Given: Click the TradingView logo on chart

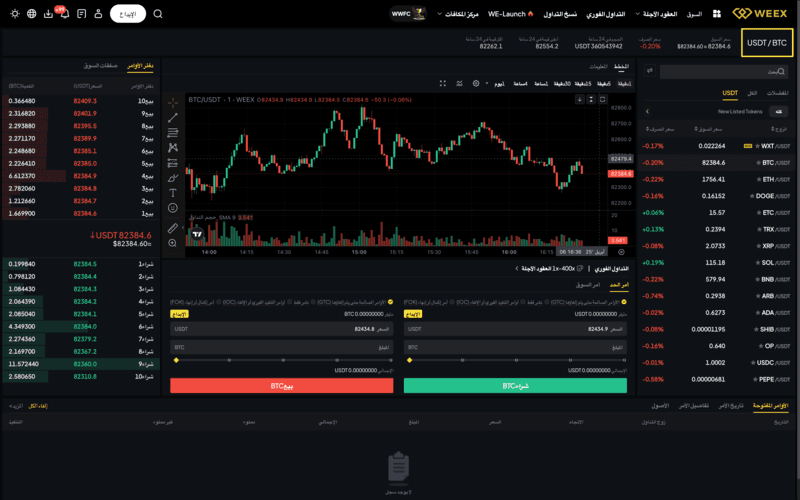Looking at the screenshot, I should 197,234.
